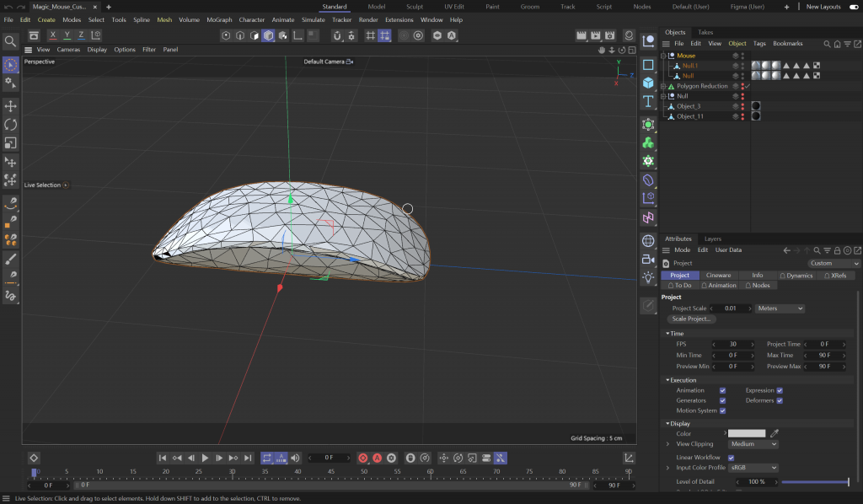Click the Object Manager search icon
The image size is (863, 504).
(x=827, y=44)
